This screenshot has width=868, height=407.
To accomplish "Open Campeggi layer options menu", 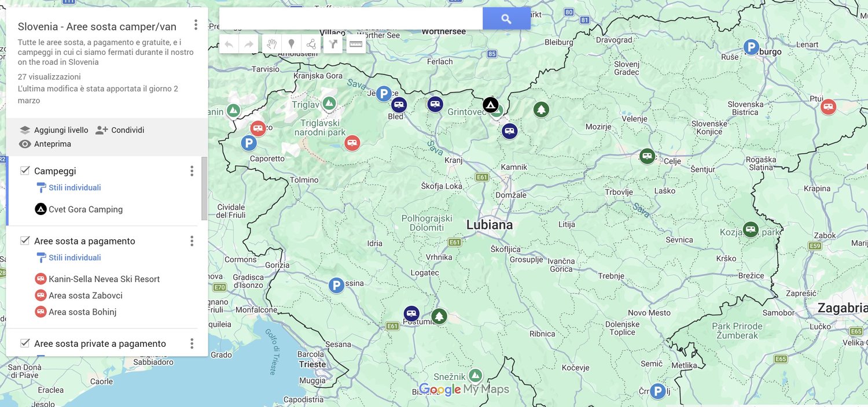I will point(192,171).
